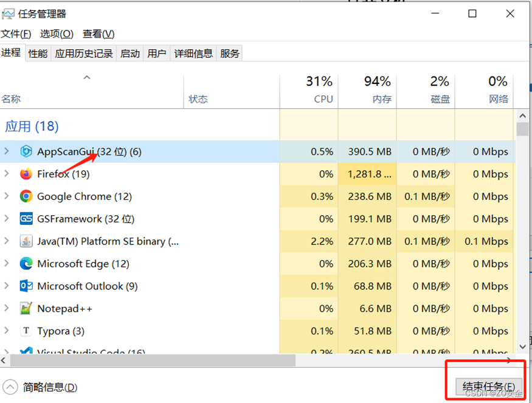Switch to the 启动 tab
This screenshot has height=403, width=532.
(130, 53)
